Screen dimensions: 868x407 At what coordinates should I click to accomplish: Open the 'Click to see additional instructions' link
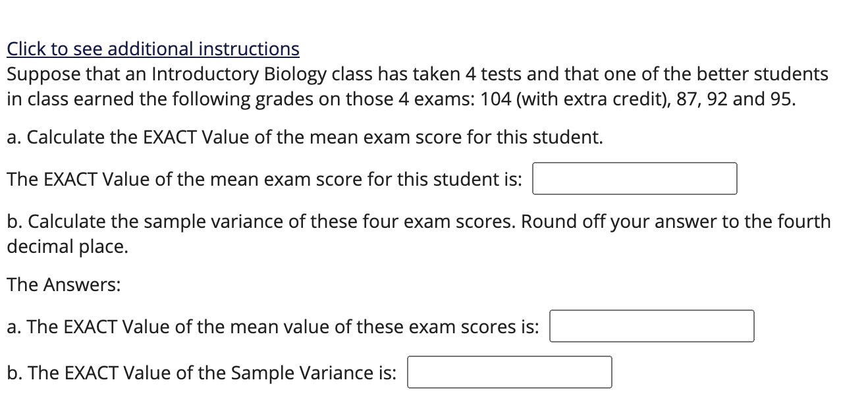tap(153, 49)
